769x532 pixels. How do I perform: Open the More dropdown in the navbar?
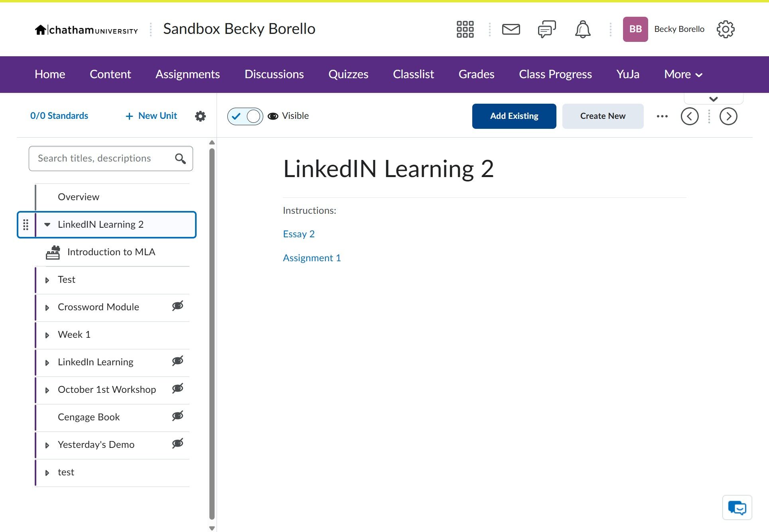click(683, 74)
